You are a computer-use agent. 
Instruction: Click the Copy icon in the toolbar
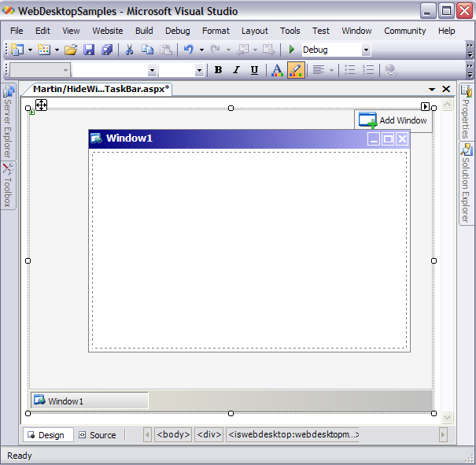(x=147, y=50)
